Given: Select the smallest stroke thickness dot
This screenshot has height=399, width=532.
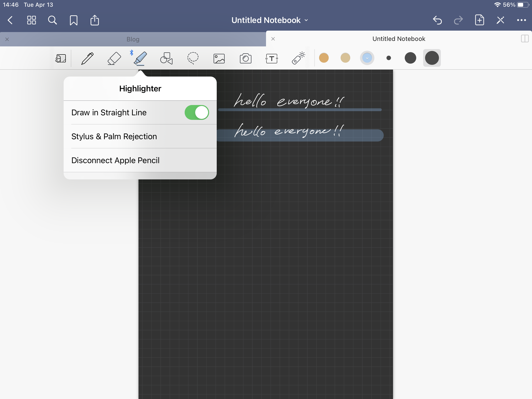Looking at the screenshot, I should [389, 58].
